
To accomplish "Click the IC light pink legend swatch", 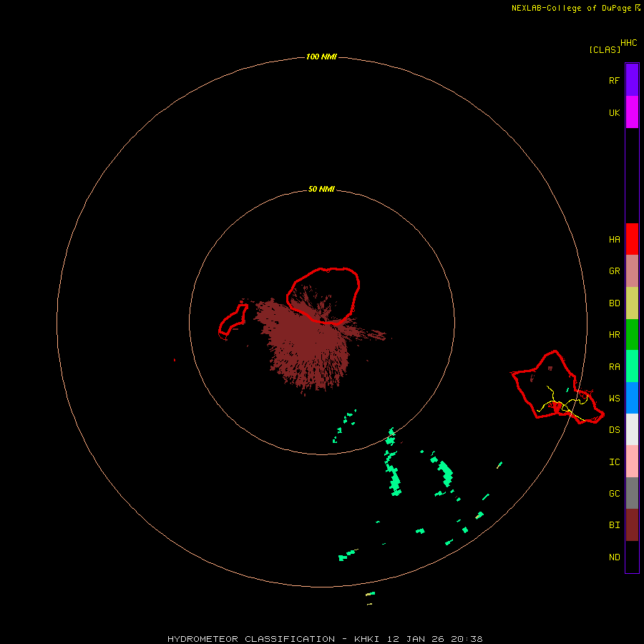I will pos(632,462).
